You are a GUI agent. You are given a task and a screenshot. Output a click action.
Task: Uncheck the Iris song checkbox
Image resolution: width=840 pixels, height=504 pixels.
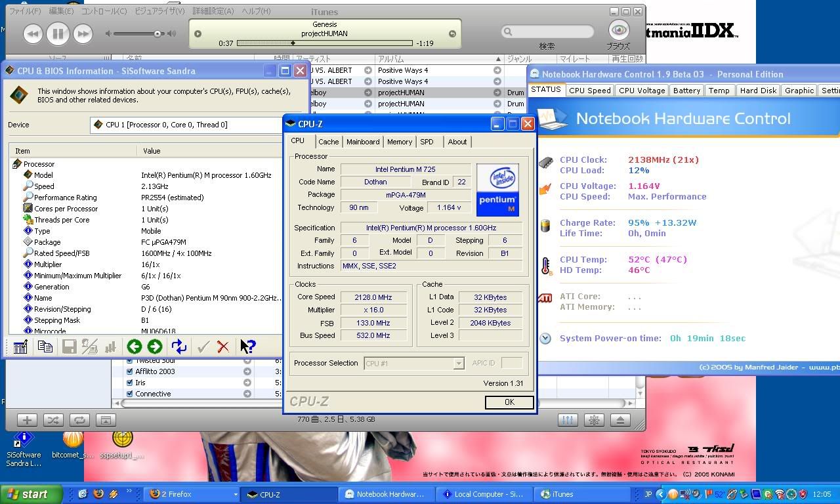tap(129, 383)
